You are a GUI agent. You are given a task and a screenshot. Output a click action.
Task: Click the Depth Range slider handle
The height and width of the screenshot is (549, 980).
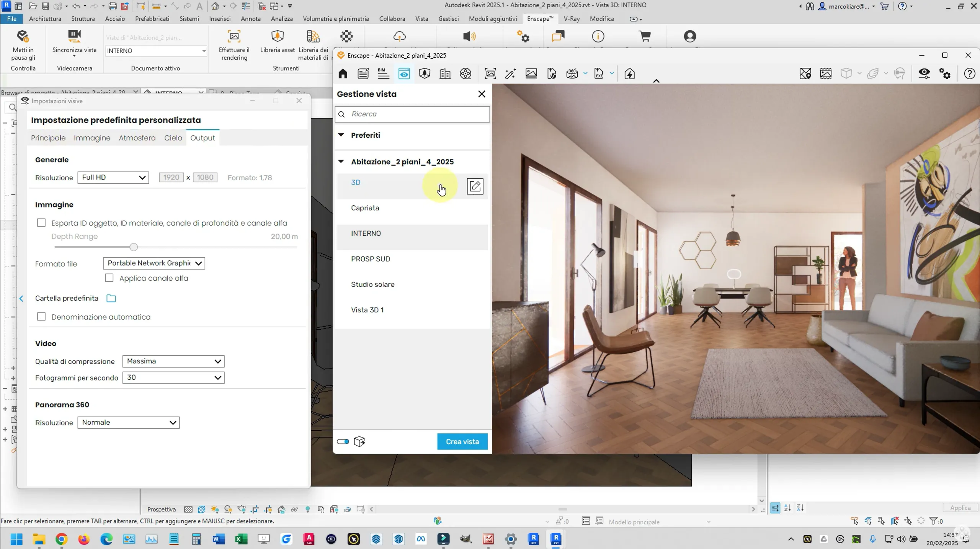pos(134,247)
